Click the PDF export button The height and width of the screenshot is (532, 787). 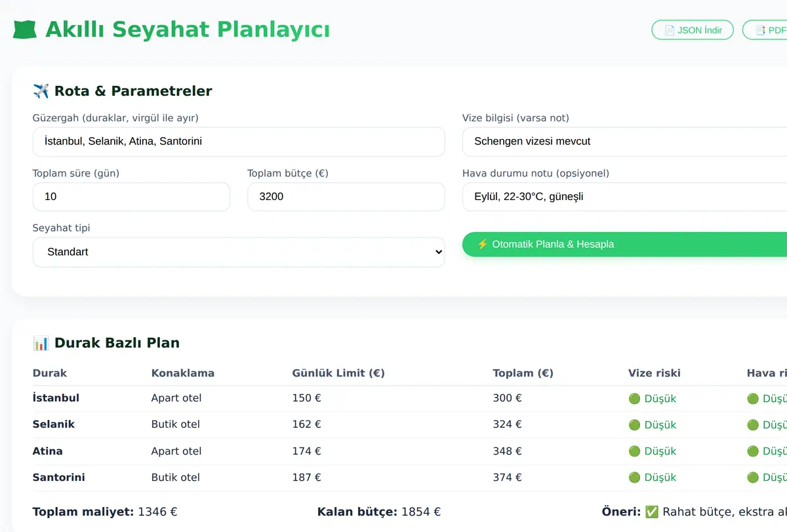point(765,30)
